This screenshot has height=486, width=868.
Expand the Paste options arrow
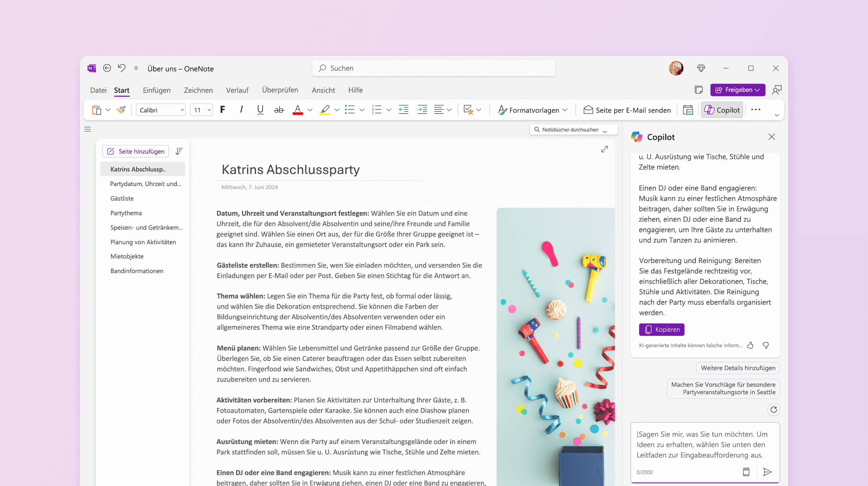click(108, 110)
